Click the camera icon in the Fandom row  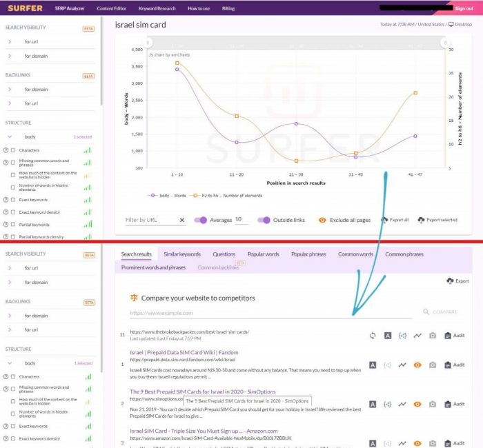point(433,365)
